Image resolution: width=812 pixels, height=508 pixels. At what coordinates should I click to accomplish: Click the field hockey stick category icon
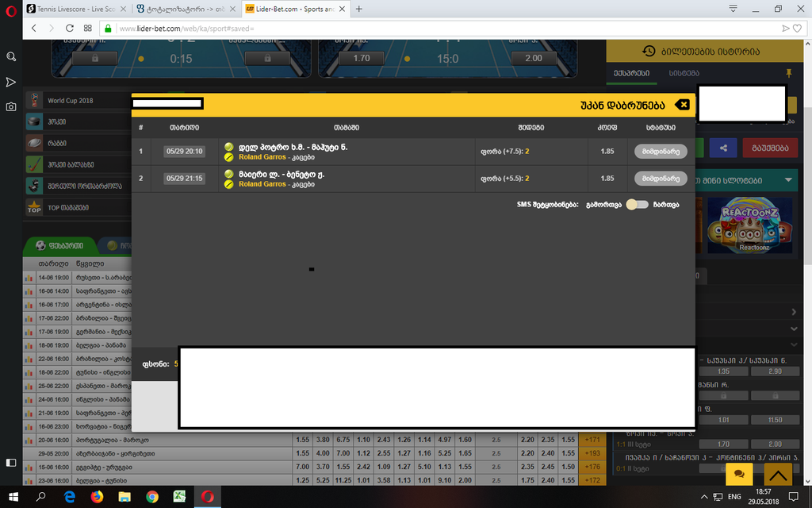34,164
